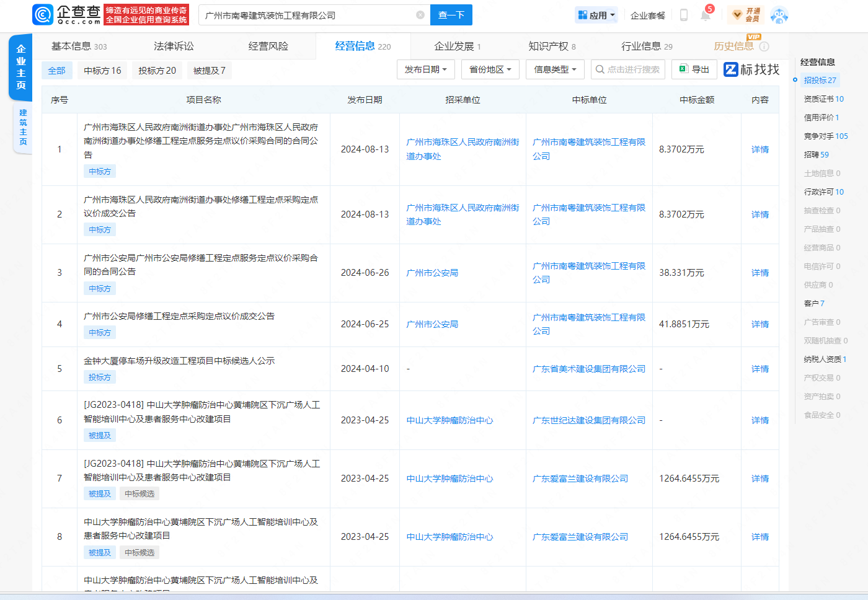Click the 被提及 tag in row 6

coord(100,436)
